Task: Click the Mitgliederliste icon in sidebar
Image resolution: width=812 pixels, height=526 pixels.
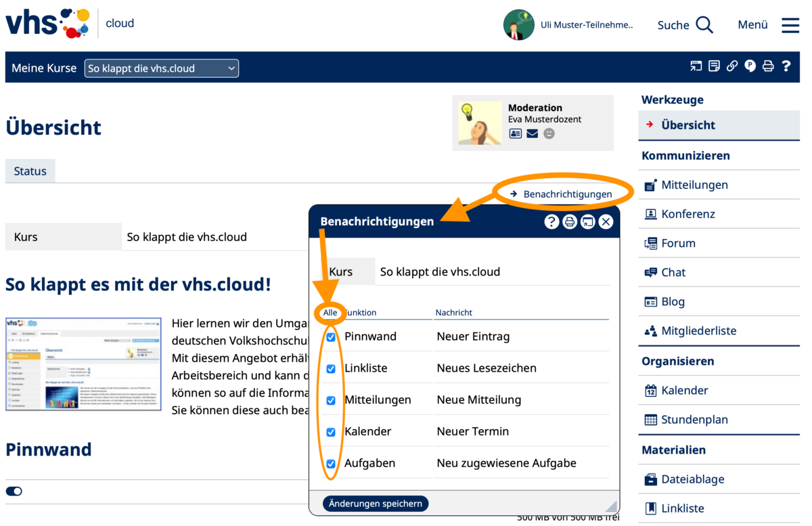Action: pyautogui.click(x=650, y=331)
